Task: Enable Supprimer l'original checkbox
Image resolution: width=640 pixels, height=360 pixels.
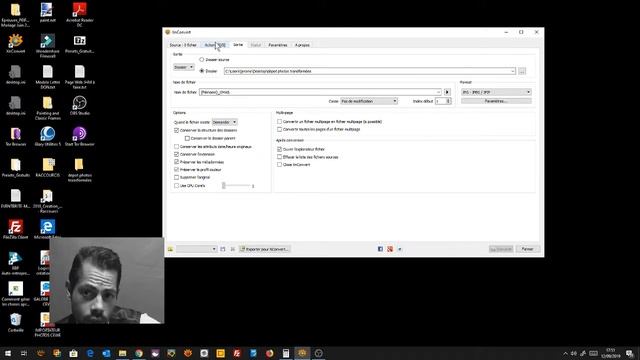Action: click(176, 178)
